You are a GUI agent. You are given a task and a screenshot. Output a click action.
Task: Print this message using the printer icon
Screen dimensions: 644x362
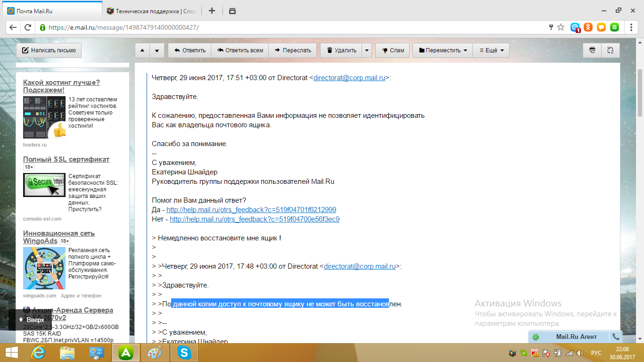pyautogui.click(x=592, y=50)
